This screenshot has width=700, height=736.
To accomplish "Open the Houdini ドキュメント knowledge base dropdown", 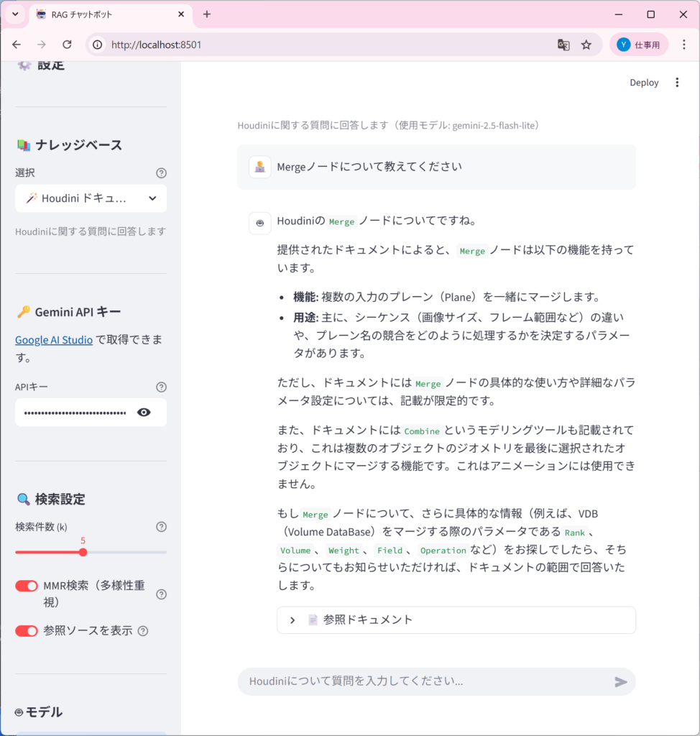I will tap(91, 198).
